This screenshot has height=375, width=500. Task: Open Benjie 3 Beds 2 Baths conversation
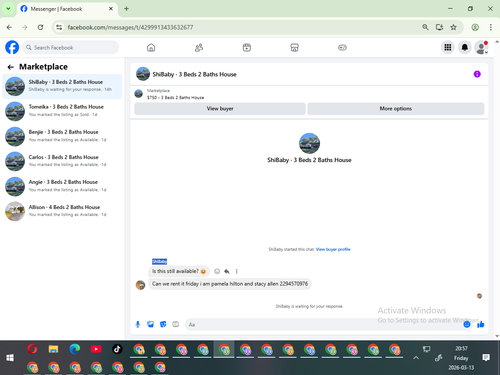pyautogui.click(x=62, y=136)
